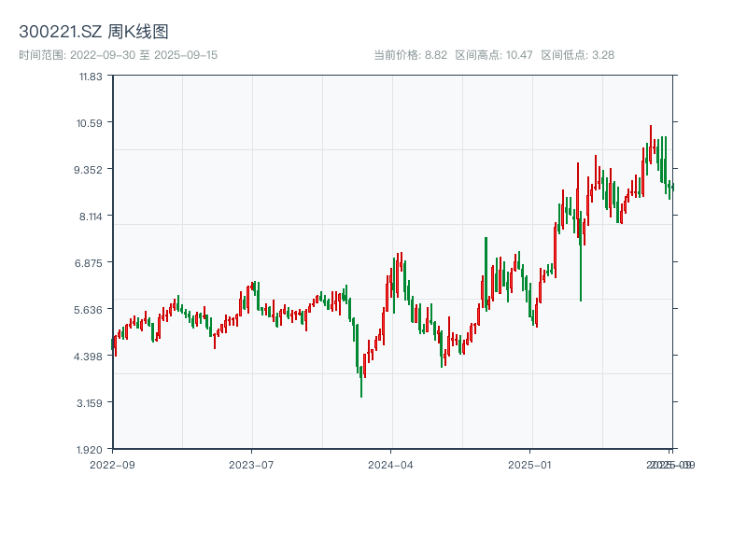The height and width of the screenshot is (560, 747).
Task: Click the 10.59 y-axis price label
Action: [91, 122]
